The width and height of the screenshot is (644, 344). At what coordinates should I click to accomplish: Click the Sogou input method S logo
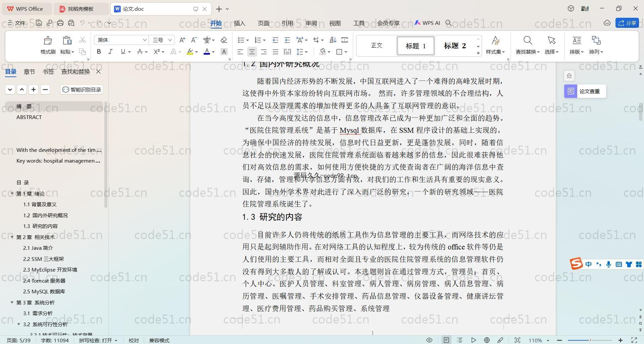(x=576, y=264)
